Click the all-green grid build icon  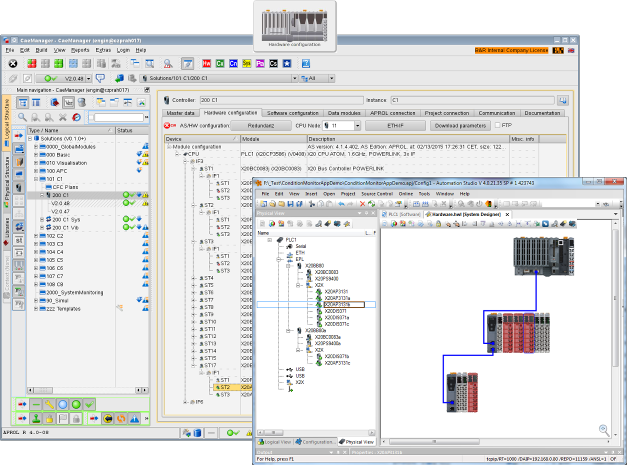[58, 64]
